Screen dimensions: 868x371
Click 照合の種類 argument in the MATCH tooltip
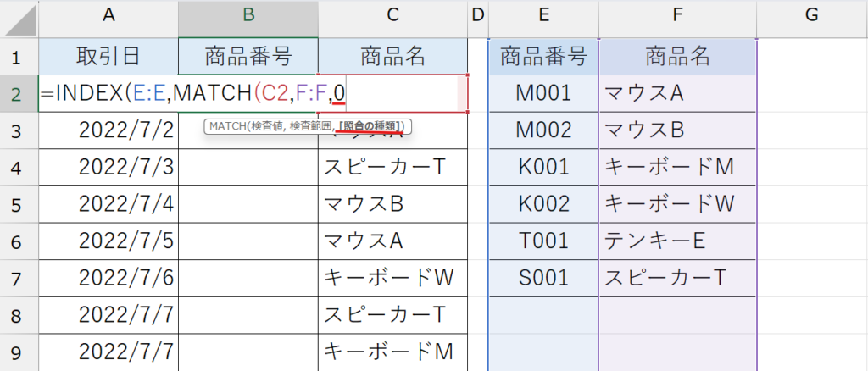tap(371, 126)
